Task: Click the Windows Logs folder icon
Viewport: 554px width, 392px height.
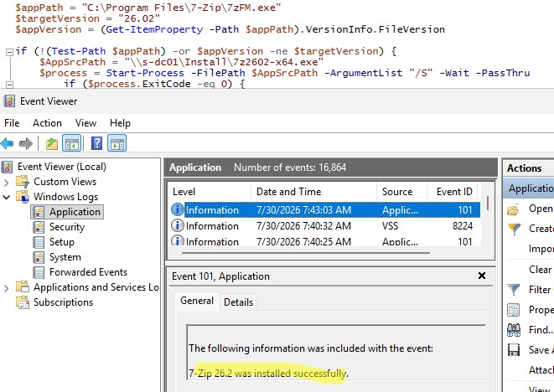Action: [x=23, y=197]
